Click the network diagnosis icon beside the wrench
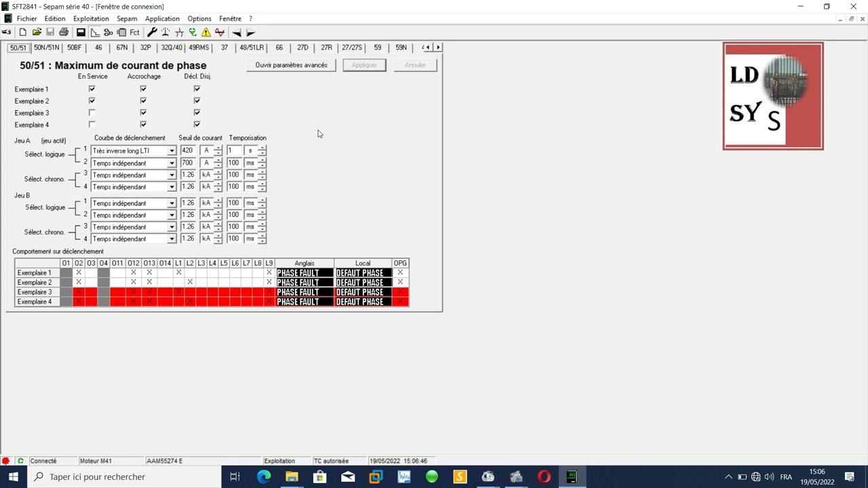 coord(165,33)
